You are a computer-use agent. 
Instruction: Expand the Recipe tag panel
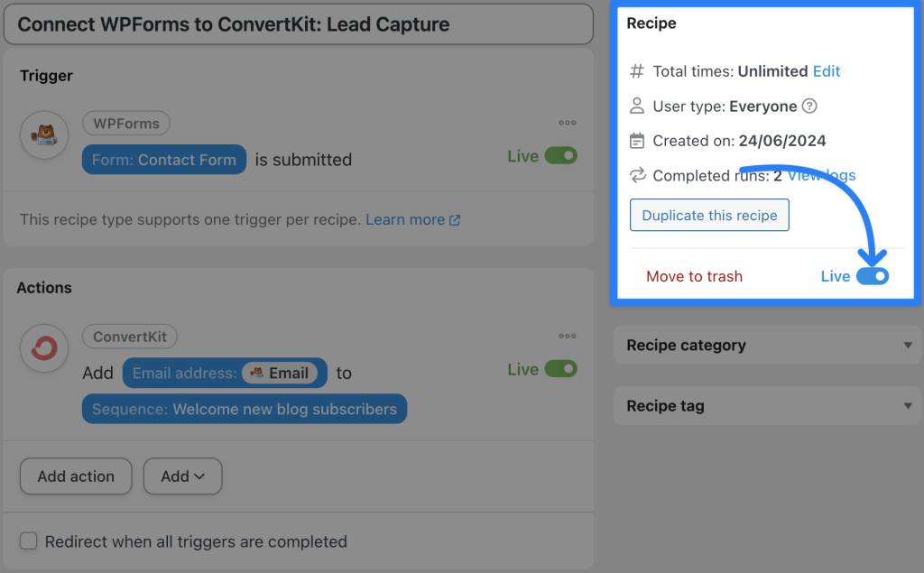pos(908,405)
